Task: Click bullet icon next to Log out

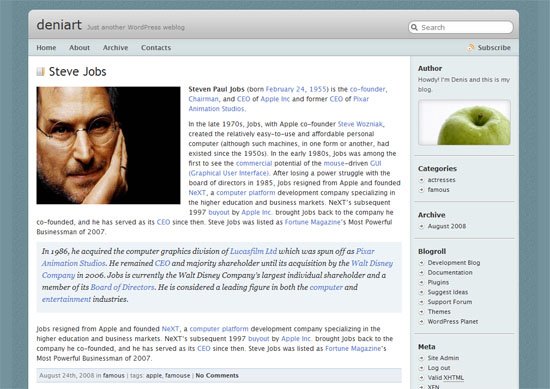Action: tap(422, 368)
